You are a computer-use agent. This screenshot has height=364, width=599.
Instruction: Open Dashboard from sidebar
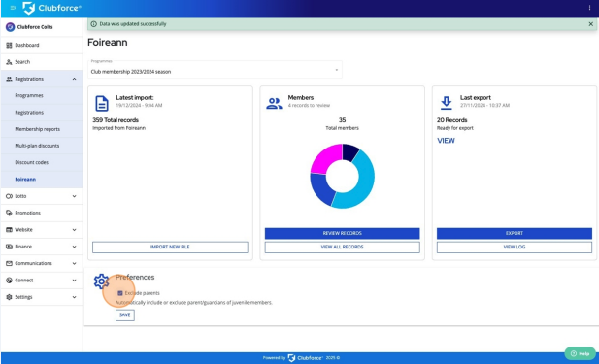tap(27, 45)
